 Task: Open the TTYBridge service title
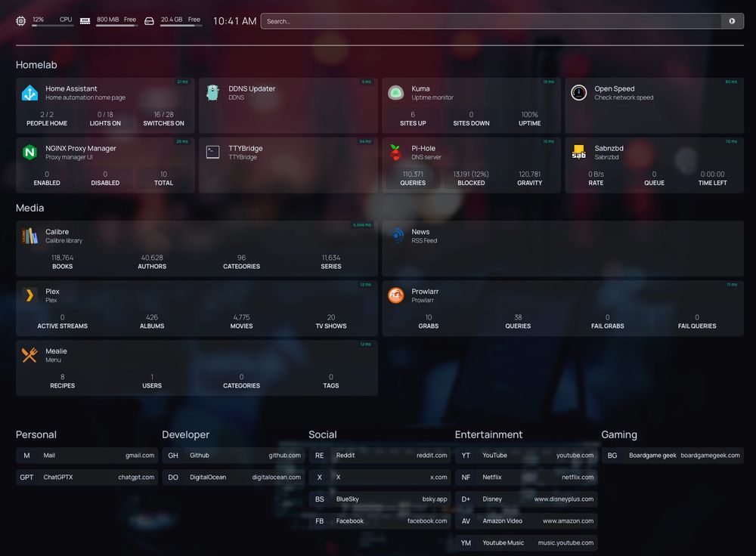(246, 148)
